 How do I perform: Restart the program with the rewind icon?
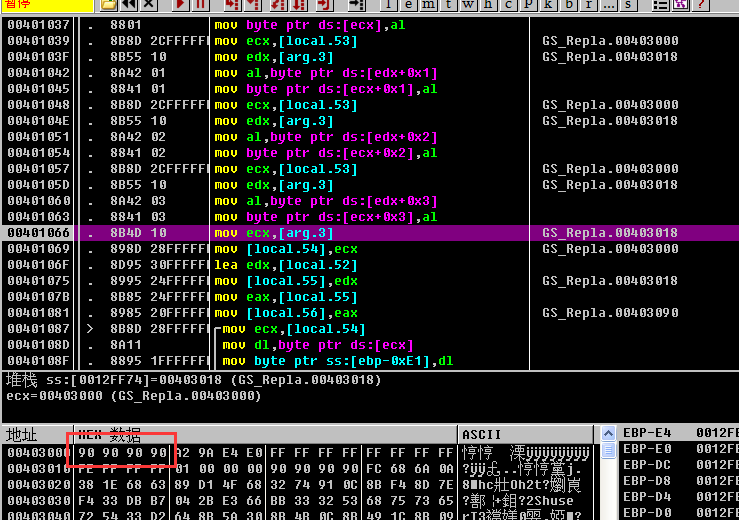[x=129, y=5]
